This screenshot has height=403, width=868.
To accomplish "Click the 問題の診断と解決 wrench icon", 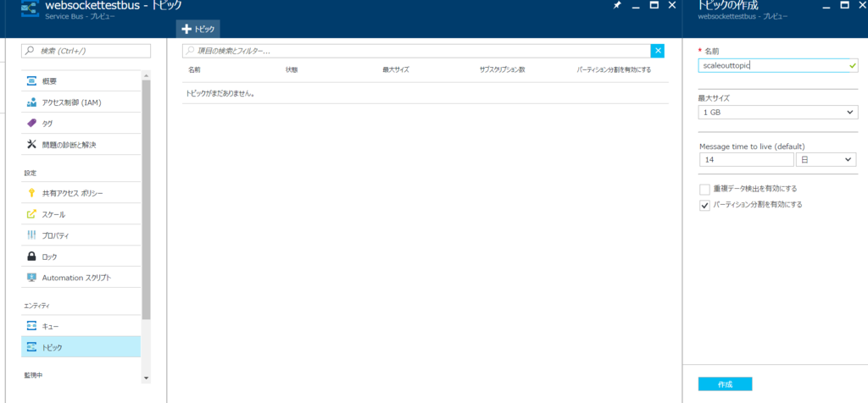I will point(31,144).
